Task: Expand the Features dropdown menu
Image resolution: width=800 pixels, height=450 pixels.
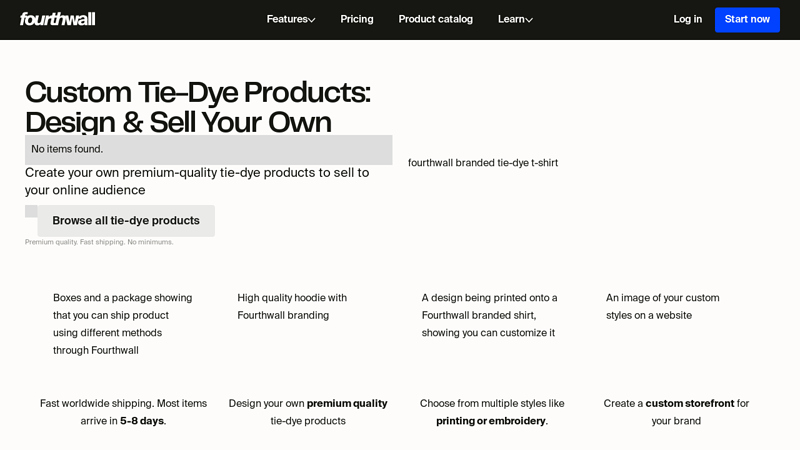Action: pos(290,19)
